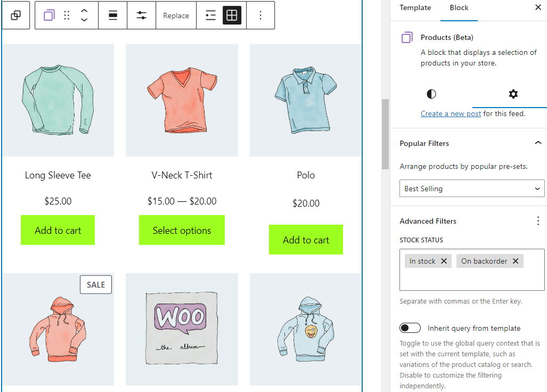Click the Create a new post link
547x392 pixels.
coord(450,113)
